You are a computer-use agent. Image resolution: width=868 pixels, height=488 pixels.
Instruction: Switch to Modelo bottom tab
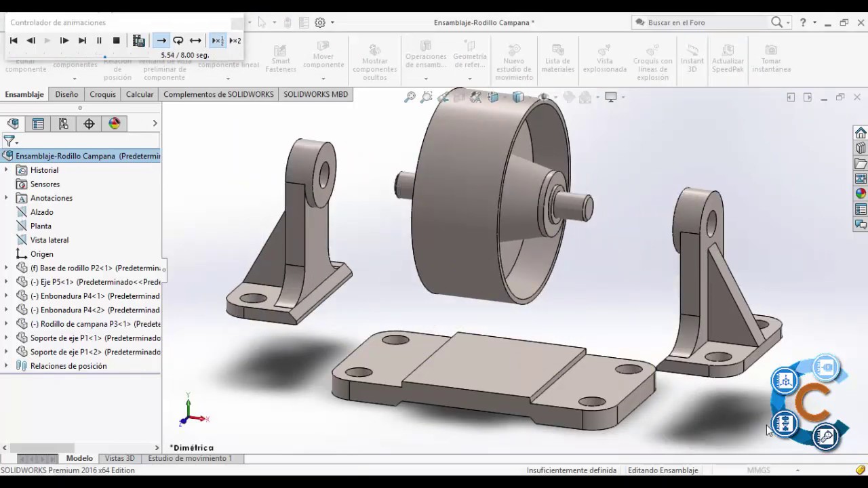point(79,458)
